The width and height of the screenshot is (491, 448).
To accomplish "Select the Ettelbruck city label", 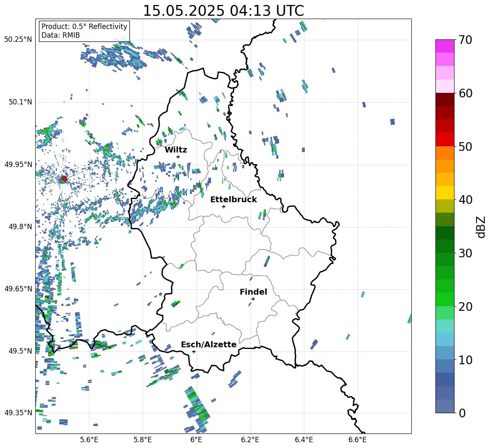I will click(x=233, y=200).
